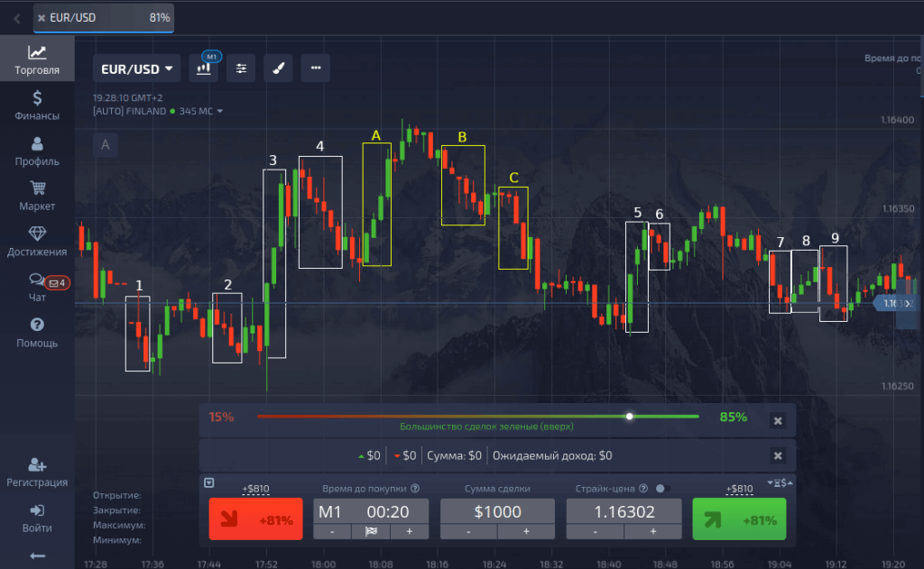The width and height of the screenshot is (924, 569).
Task: Open Достижения diamond icon in sidebar
Action: tap(37, 242)
